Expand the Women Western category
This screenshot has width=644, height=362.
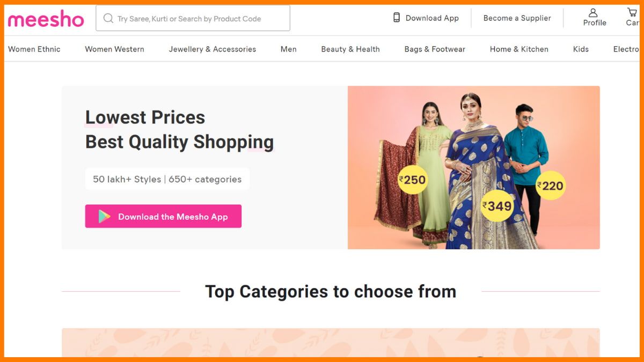point(114,49)
